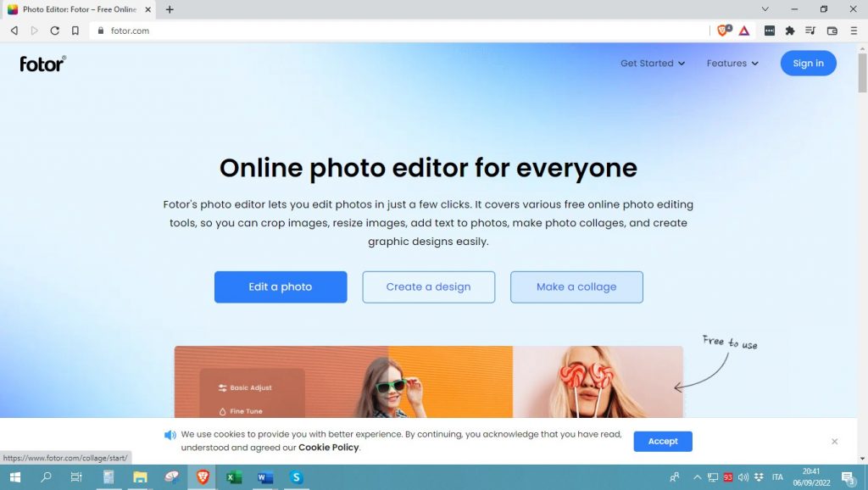Open the Brave wallet icon
Screen dimensions: 868x490
832,31
